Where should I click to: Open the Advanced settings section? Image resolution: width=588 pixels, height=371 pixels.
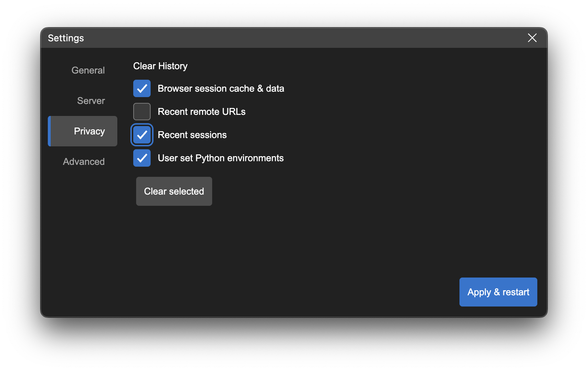pyautogui.click(x=84, y=161)
